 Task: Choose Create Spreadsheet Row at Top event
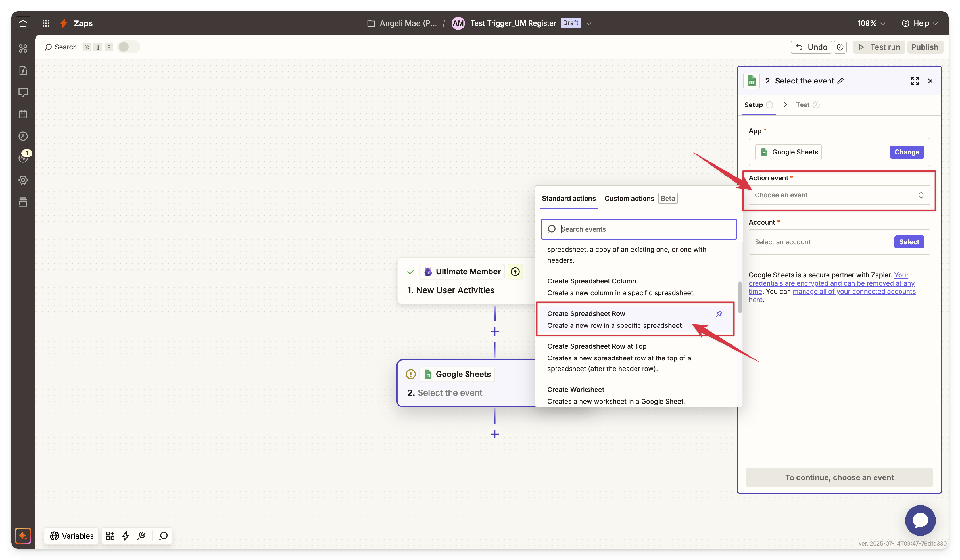pos(636,357)
